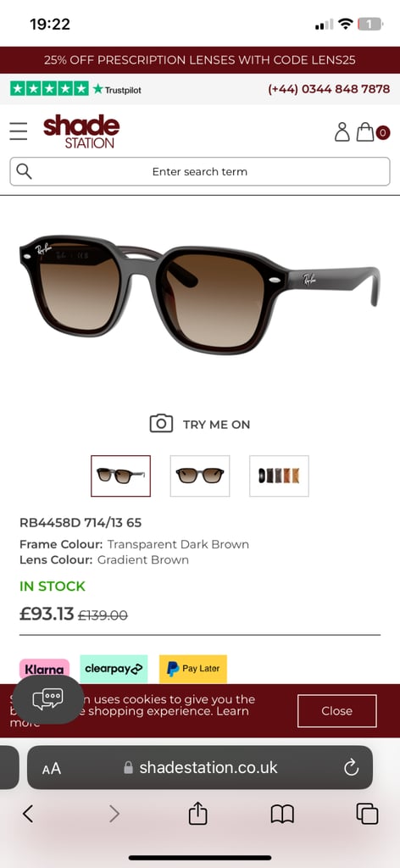Select the front-view sunglasses thumbnail
This screenshot has width=400, height=868.
pos(200,476)
